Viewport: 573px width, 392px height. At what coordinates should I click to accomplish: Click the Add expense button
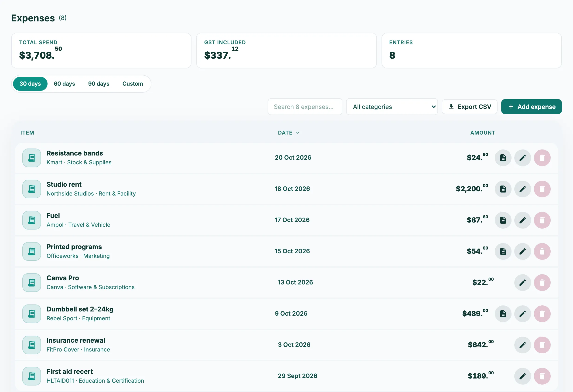point(531,107)
